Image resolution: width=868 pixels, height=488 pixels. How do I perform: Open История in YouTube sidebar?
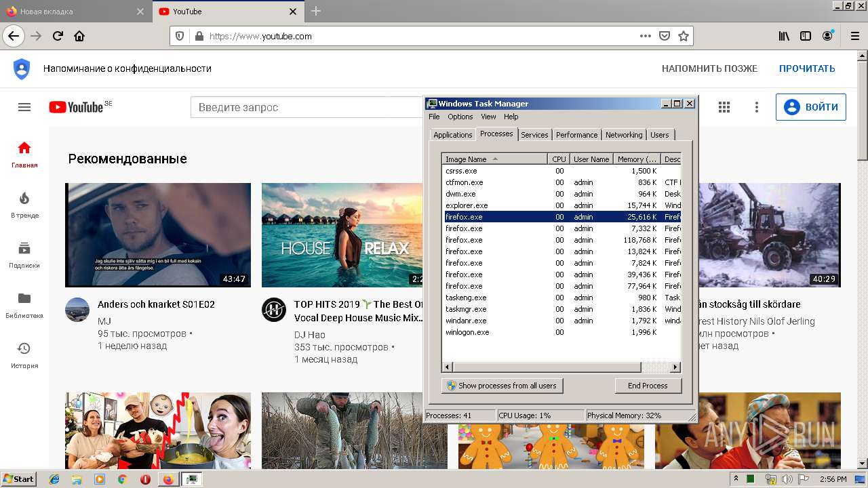pyautogui.click(x=24, y=355)
